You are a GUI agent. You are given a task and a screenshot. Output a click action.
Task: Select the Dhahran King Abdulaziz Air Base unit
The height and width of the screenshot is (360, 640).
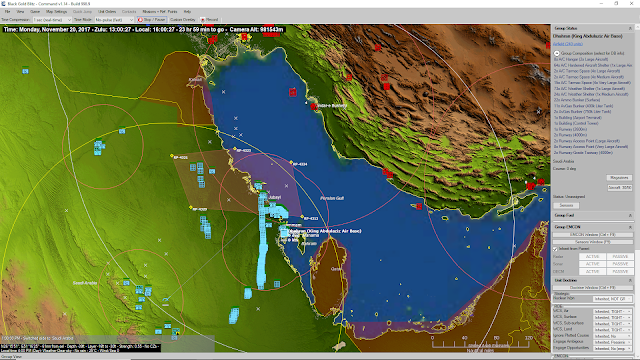pyautogui.click(x=284, y=232)
